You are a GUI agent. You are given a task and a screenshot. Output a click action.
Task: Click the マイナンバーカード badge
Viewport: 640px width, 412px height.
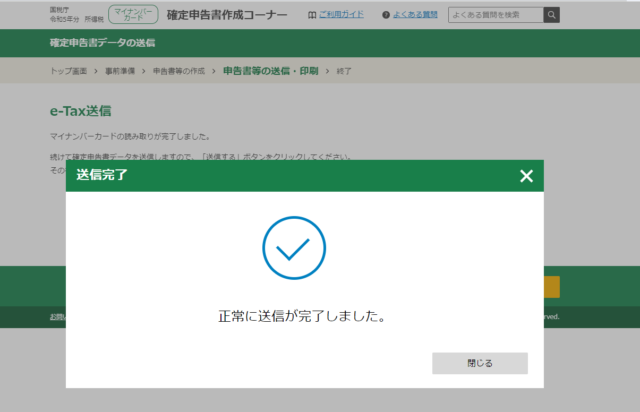tap(133, 14)
